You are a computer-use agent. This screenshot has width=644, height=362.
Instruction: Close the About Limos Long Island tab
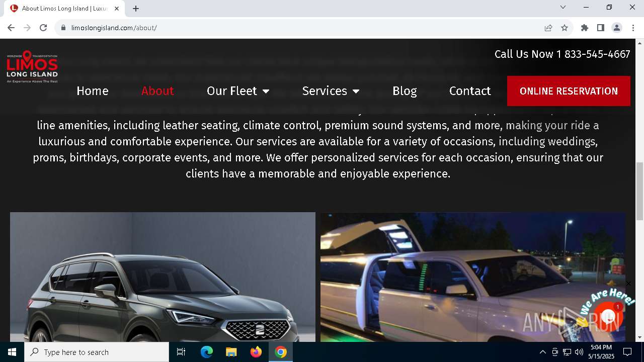pos(117,8)
